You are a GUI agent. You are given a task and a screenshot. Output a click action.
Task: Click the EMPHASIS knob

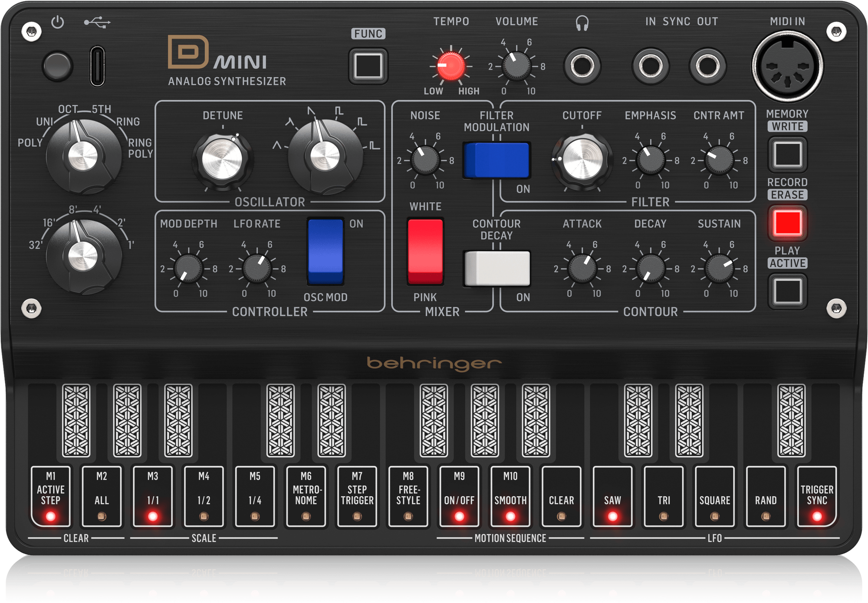[x=650, y=160]
